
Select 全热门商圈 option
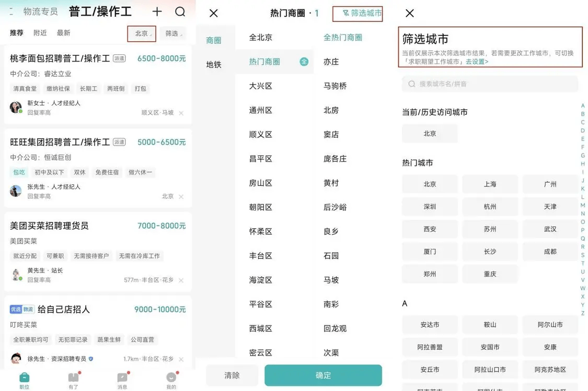[343, 38]
